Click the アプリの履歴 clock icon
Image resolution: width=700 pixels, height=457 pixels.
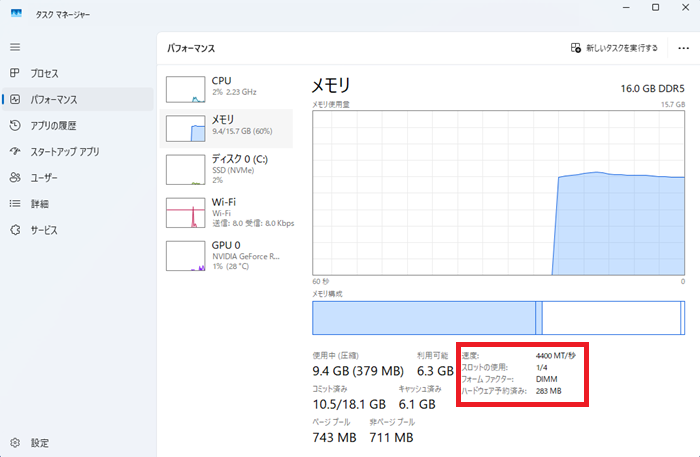[15, 125]
